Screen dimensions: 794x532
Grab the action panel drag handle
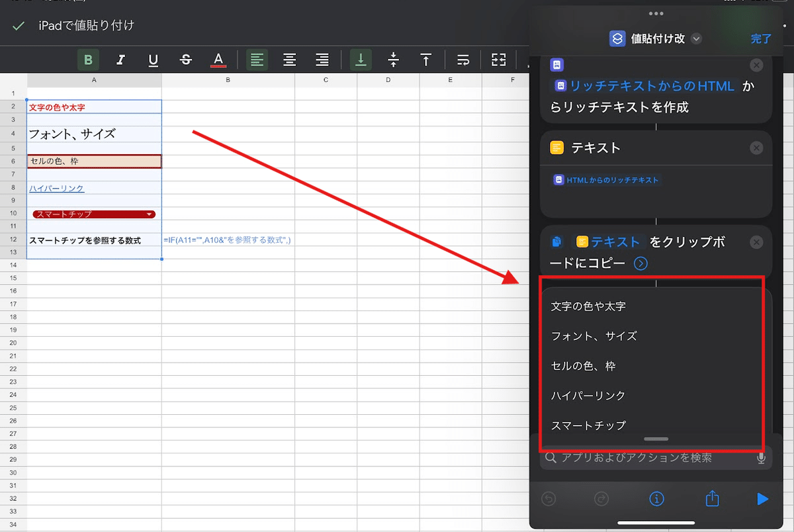point(656,439)
